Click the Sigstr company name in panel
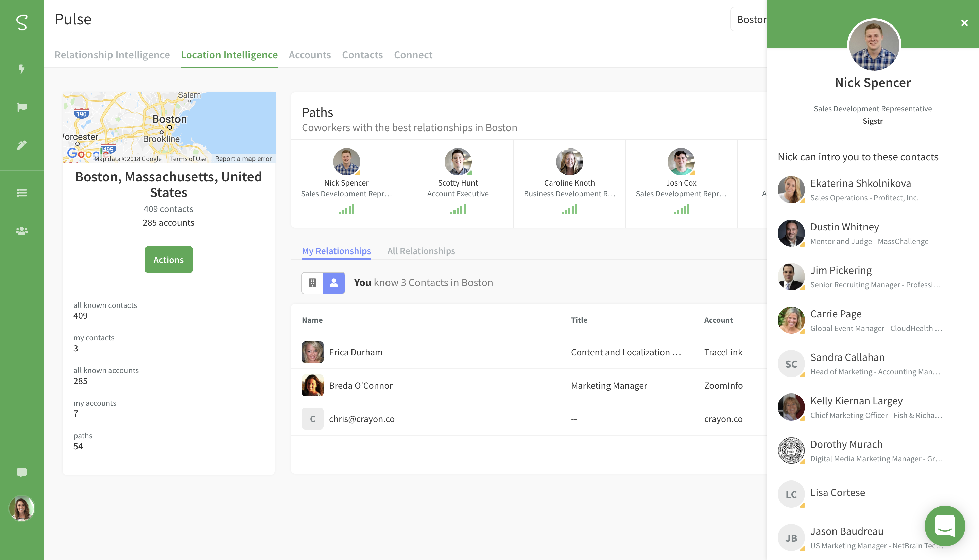The width and height of the screenshot is (979, 560). point(873,121)
